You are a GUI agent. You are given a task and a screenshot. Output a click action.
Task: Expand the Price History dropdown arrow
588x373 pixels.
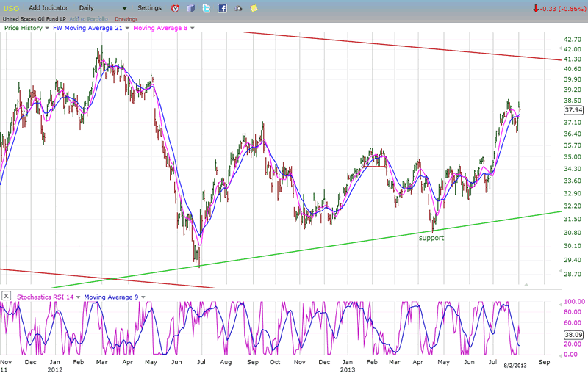46,28
